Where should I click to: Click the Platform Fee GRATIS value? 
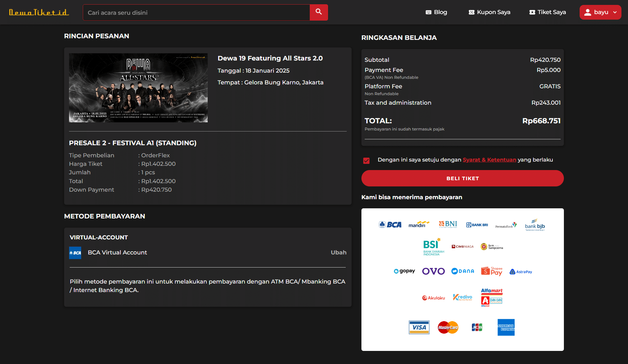coord(550,86)
